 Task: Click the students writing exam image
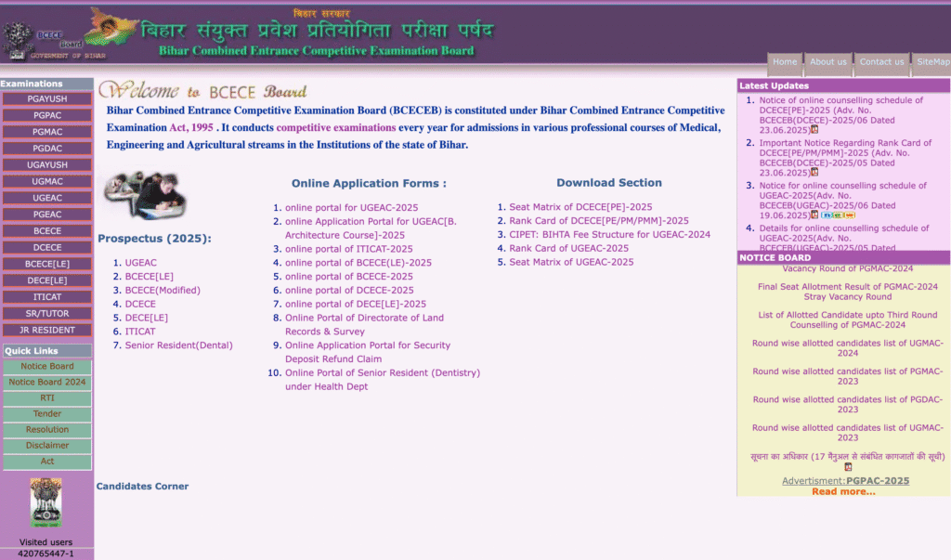point(145,193)
